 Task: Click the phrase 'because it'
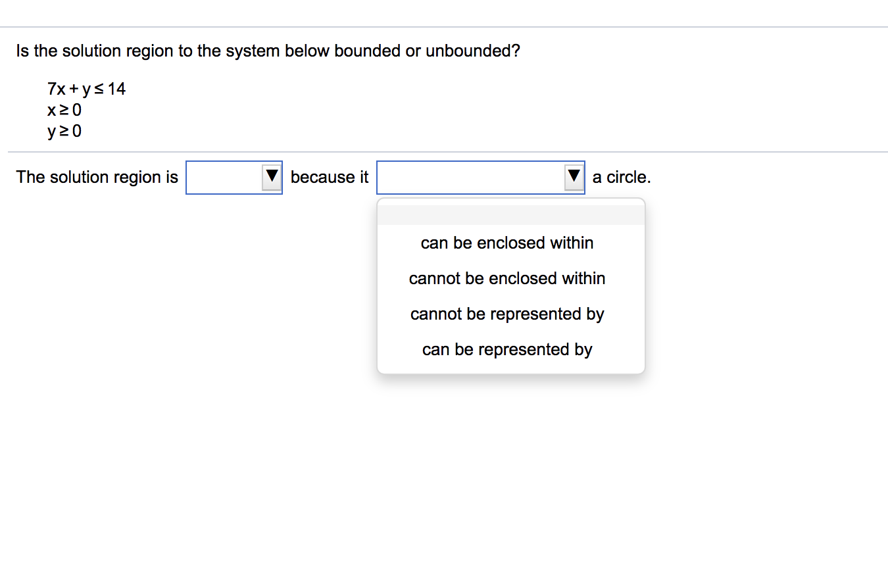[329, 176]
